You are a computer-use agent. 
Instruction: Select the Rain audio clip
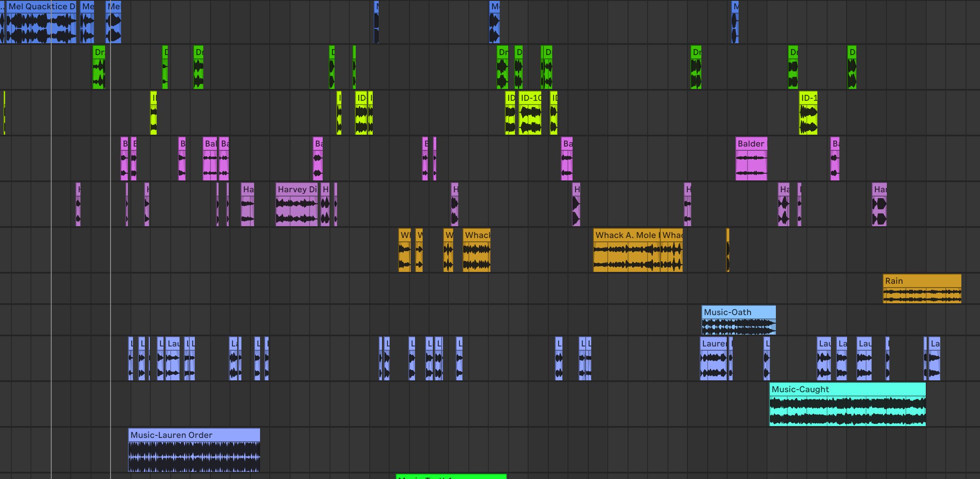922,289
